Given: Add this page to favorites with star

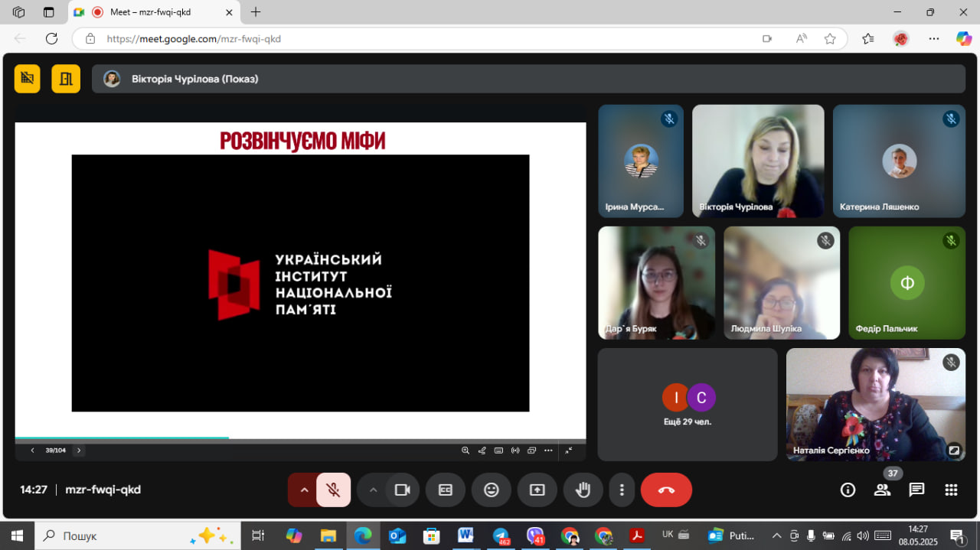Looking at the screenshot, I should click(830, 38).
